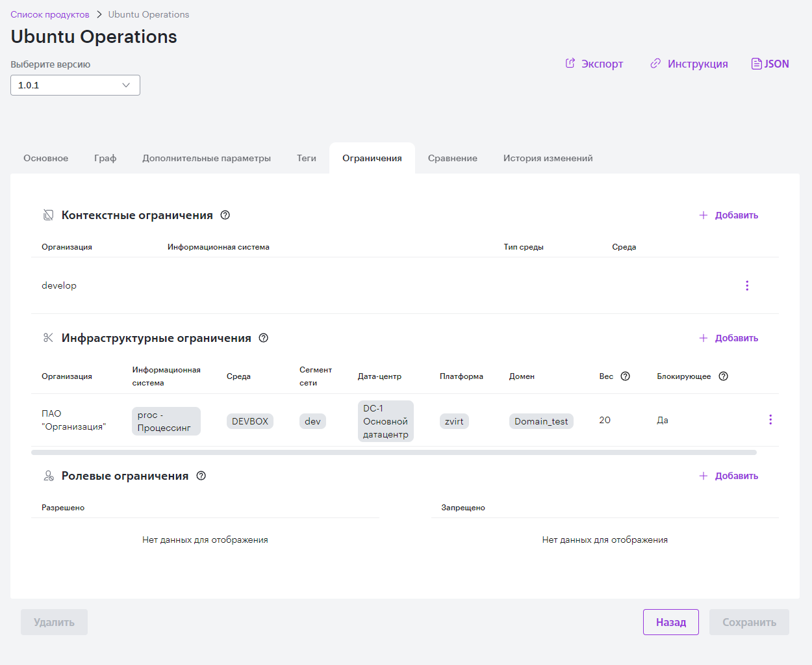Open Блокирующее column help tooltip
812x665 pixels.
click(x=724, y=376)
